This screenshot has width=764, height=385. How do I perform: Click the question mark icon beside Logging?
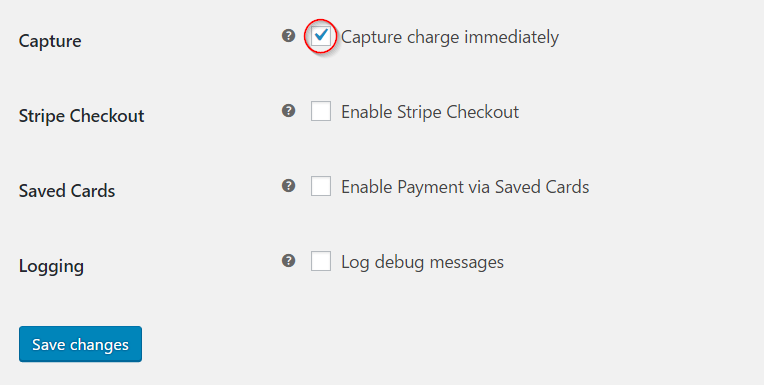pos(288,261)
